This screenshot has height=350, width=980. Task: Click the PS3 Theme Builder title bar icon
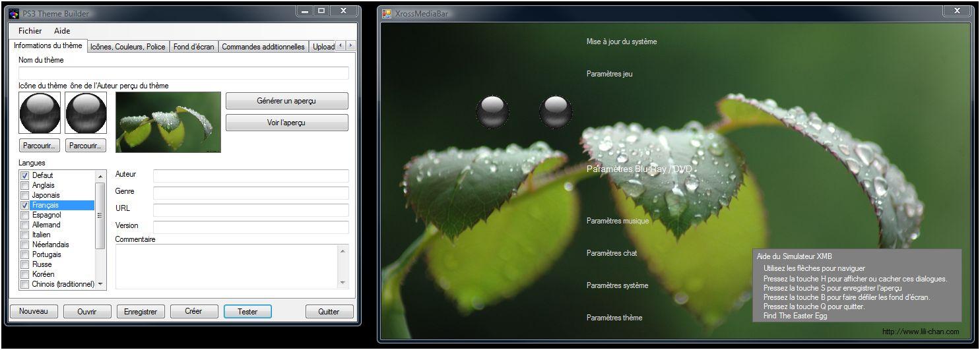coord(14,13)
